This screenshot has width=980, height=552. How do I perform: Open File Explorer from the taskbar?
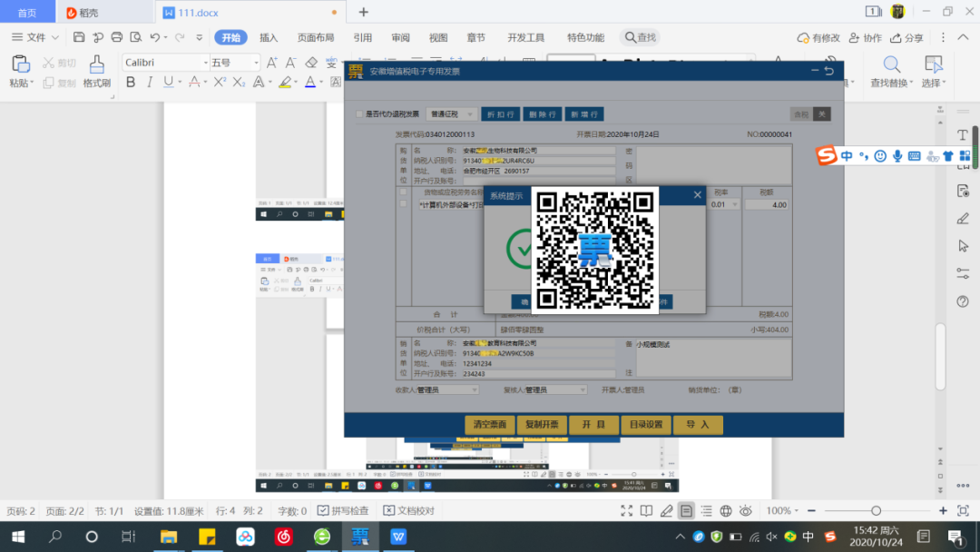[x=169, y=537]
